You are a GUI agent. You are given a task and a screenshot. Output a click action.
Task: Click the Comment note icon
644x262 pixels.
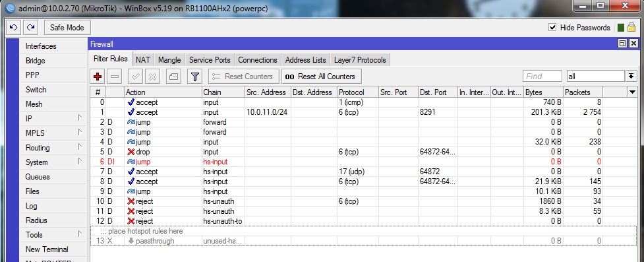click(173, 77)
